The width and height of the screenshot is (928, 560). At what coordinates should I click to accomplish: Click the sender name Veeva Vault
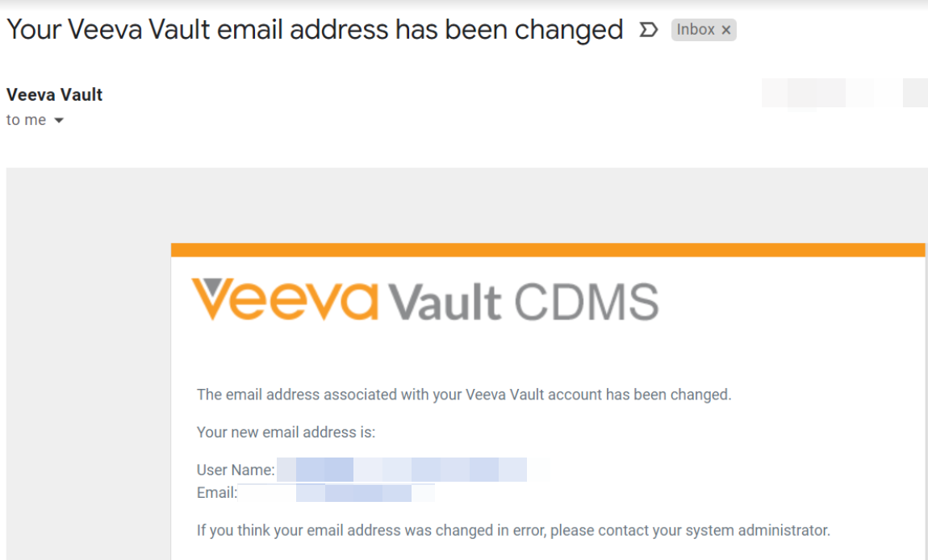[54, 94]
